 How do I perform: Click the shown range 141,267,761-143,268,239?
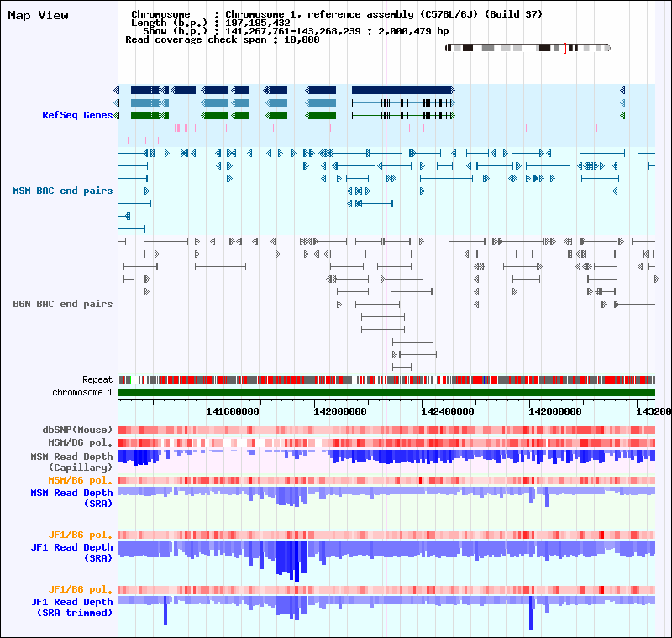coord(293,31)
